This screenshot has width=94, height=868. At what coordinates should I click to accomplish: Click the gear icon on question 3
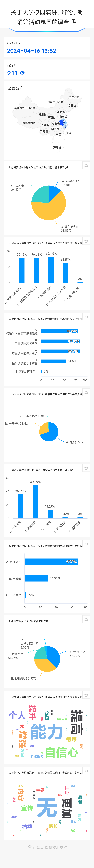pos(86,317)
